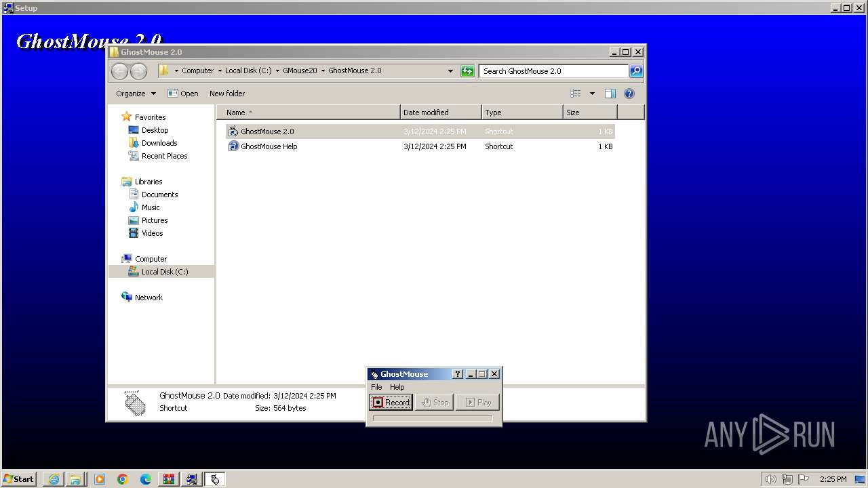This screenshot has height=488, width=868.
Task: Click the Action Center flag tray icon
Action: tap(804, 479)
